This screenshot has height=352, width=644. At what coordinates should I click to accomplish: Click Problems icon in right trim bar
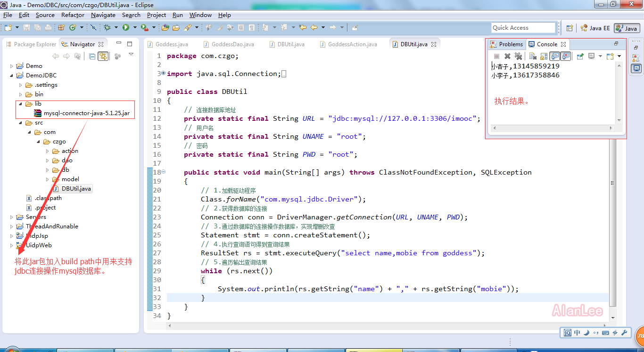[636, 57]
